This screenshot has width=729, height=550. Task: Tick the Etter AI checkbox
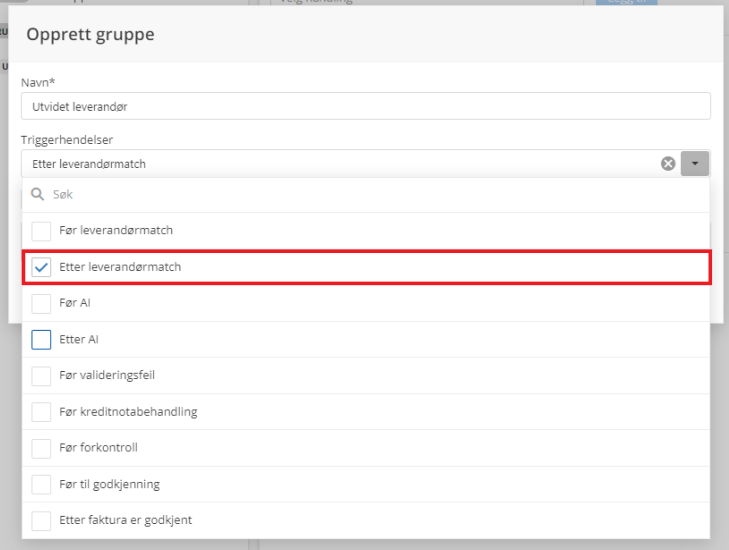[41, 340]
